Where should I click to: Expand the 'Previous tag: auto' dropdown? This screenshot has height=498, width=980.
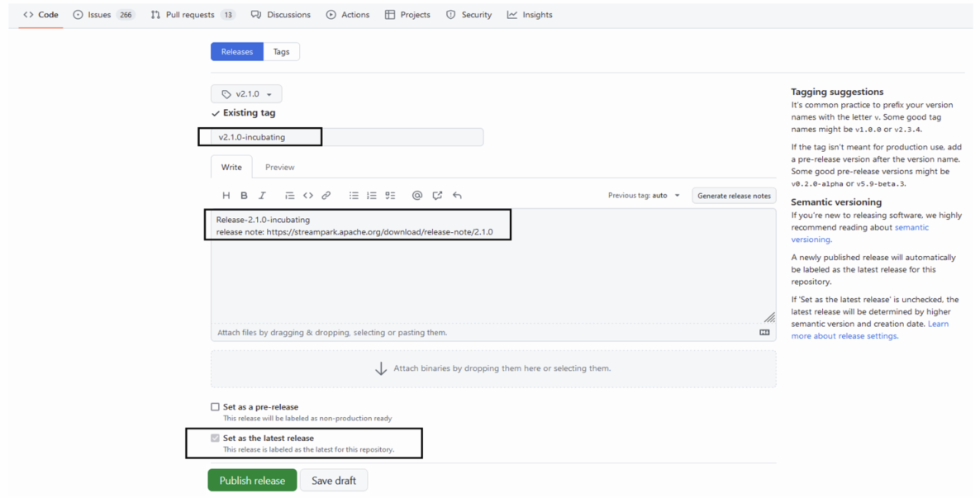(x=645, y=196)
